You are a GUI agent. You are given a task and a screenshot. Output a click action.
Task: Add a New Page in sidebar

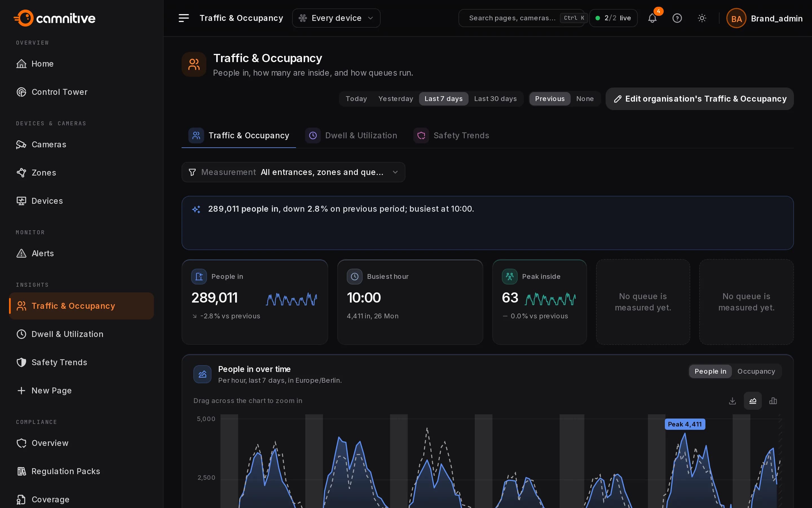click(x=81, y=390)
